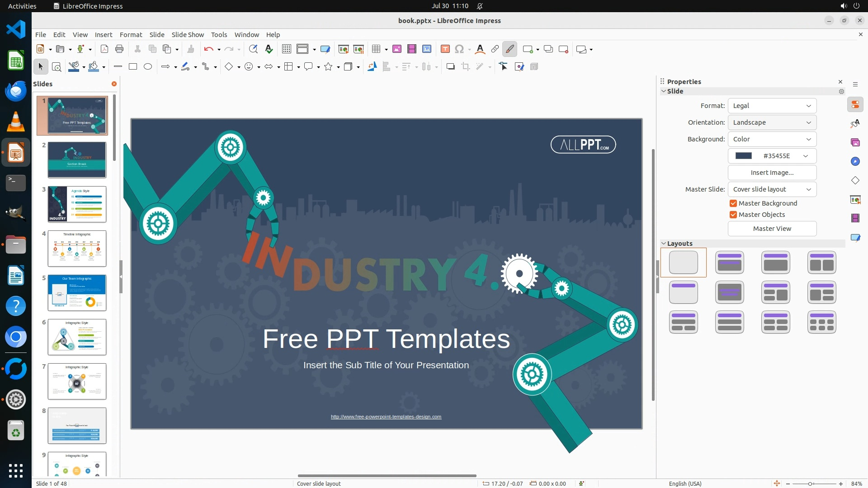Click the Master View button
This screenshot has height=488, width=868.
click(772, 229)
